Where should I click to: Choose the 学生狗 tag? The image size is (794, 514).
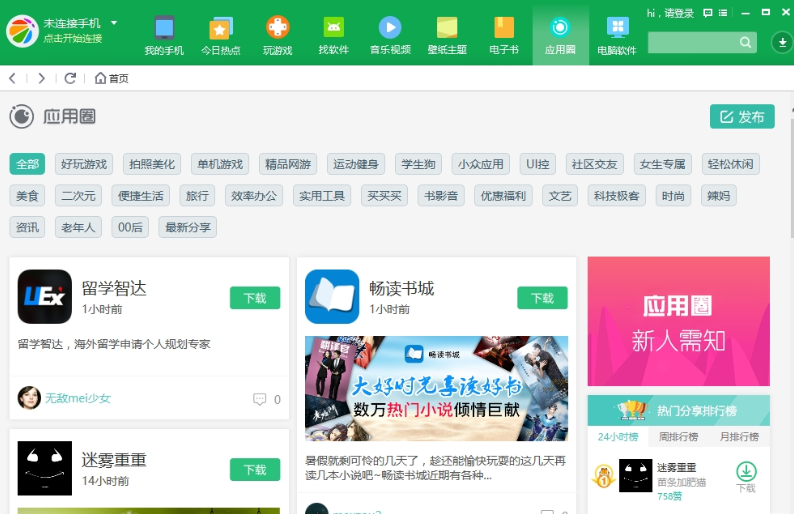[418, 164]
